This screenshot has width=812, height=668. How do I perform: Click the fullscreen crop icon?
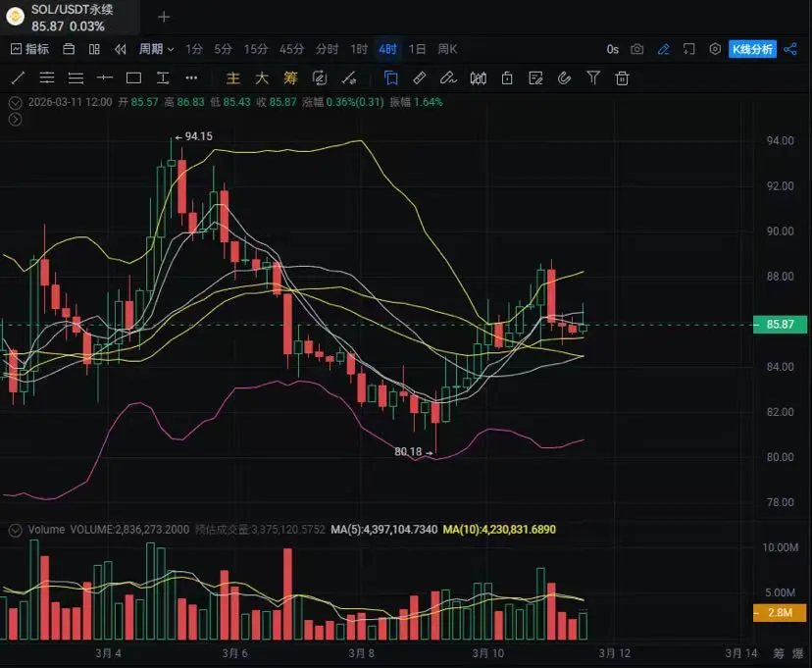pyautogui.click(x=688, y=49)
